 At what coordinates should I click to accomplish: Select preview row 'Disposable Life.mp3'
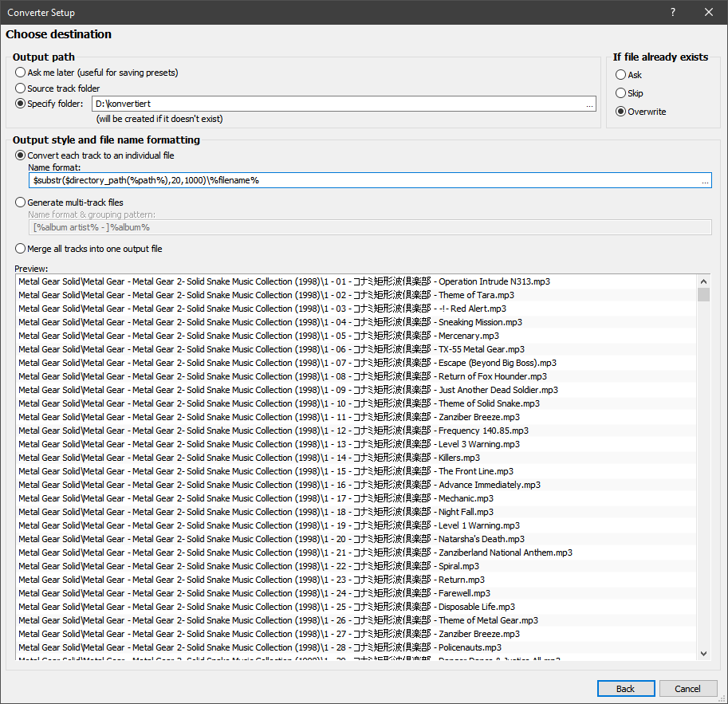pyautogui.click(x=356, y=607)
